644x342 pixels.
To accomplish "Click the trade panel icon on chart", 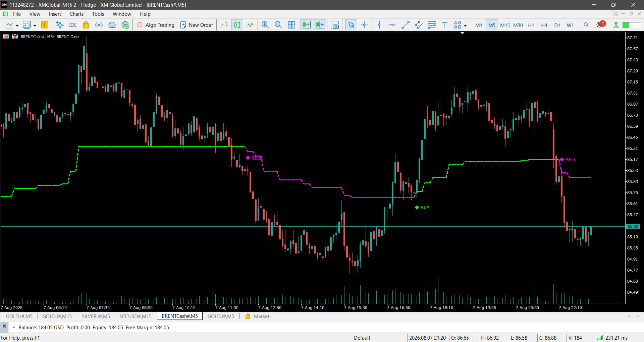I will (6, 37).
